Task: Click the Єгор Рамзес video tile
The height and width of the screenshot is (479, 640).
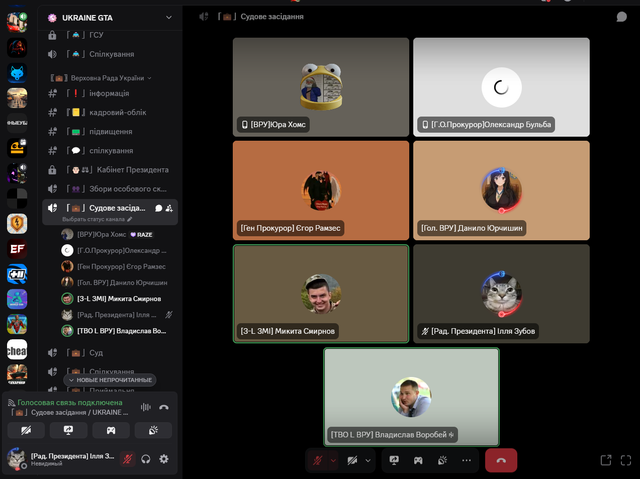Action: pyautogui.click(x=321, y=191)
